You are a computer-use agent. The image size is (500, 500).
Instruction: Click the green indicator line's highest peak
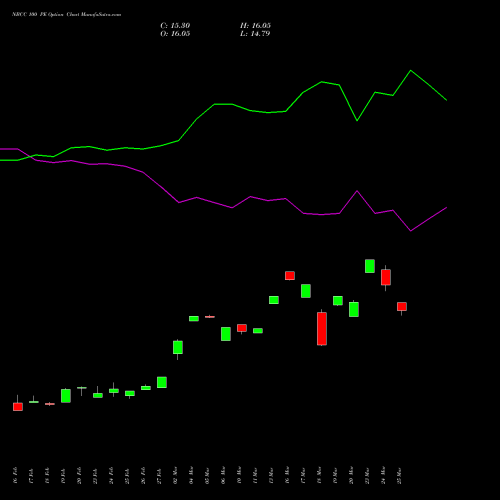pyautogui.click(x=410, y=71)
